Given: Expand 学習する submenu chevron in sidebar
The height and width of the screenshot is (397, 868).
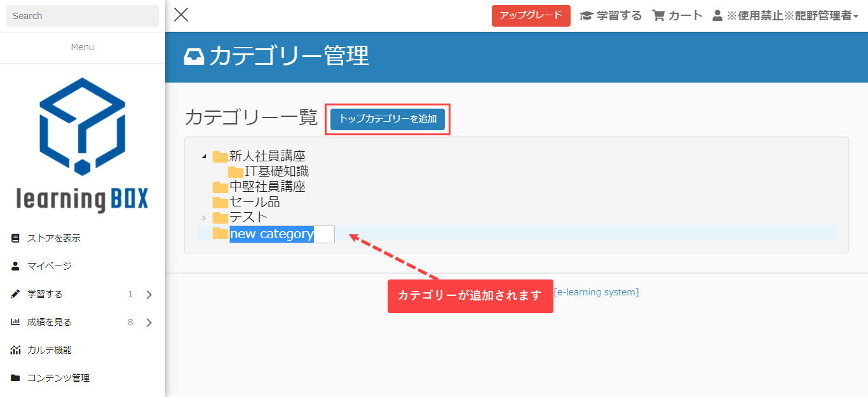Looking at the screenshot, I should coord(149,295).
